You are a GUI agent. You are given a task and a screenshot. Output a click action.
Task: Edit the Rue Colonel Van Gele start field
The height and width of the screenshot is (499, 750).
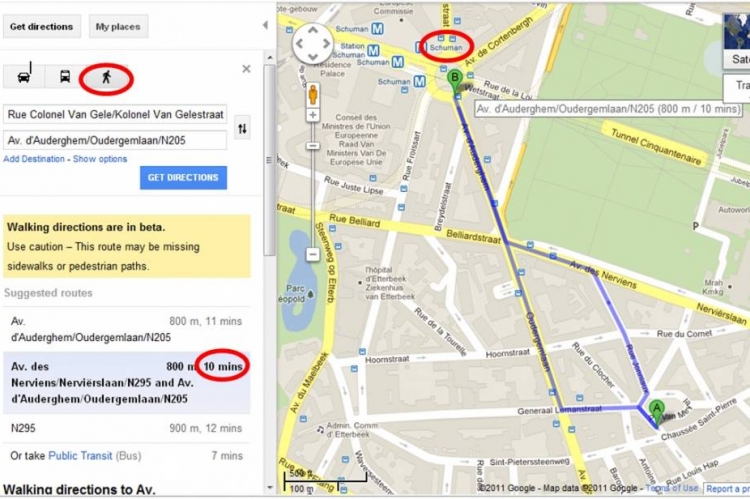coord(115,115)
